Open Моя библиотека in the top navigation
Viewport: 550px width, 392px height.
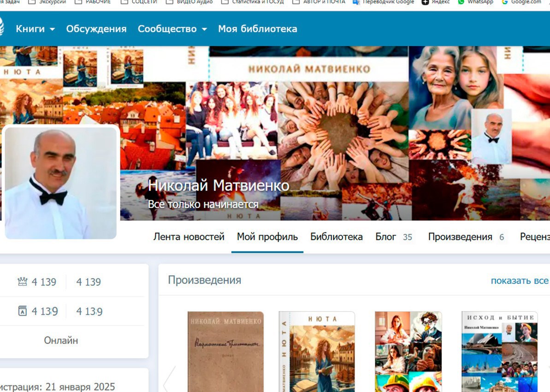click(257, 29)
